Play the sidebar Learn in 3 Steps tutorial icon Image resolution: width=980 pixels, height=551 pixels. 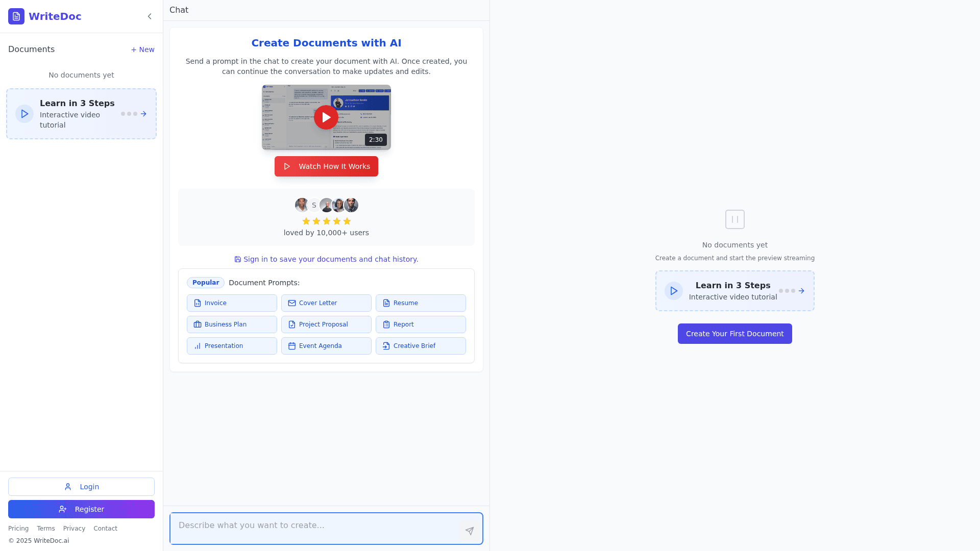(x=24, y=114)
